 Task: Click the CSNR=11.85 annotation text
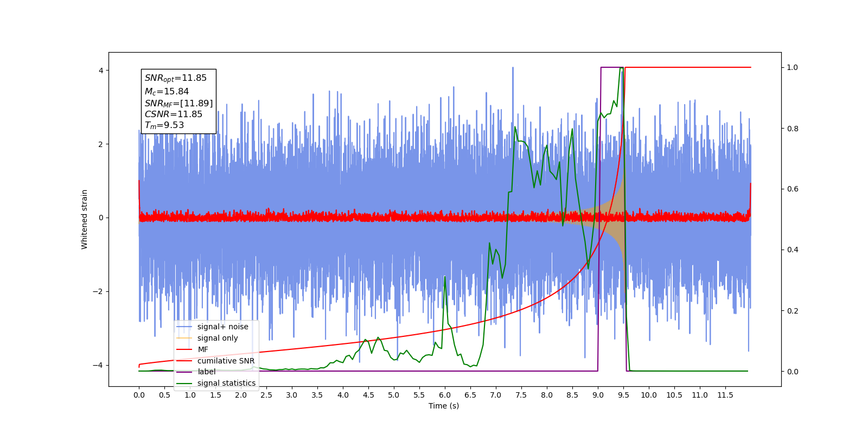pos(173,114)
